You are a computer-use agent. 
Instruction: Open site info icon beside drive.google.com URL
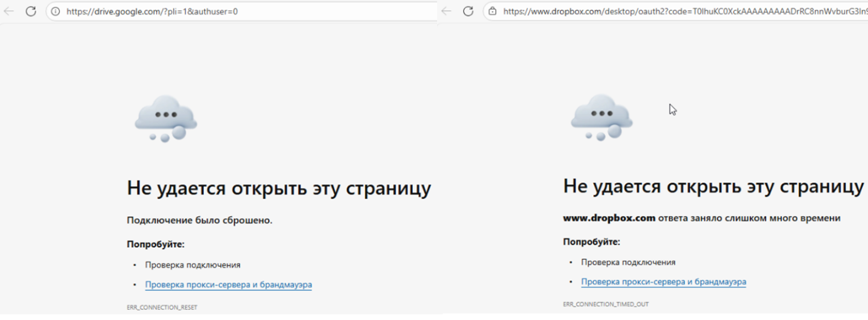(56, 11)
